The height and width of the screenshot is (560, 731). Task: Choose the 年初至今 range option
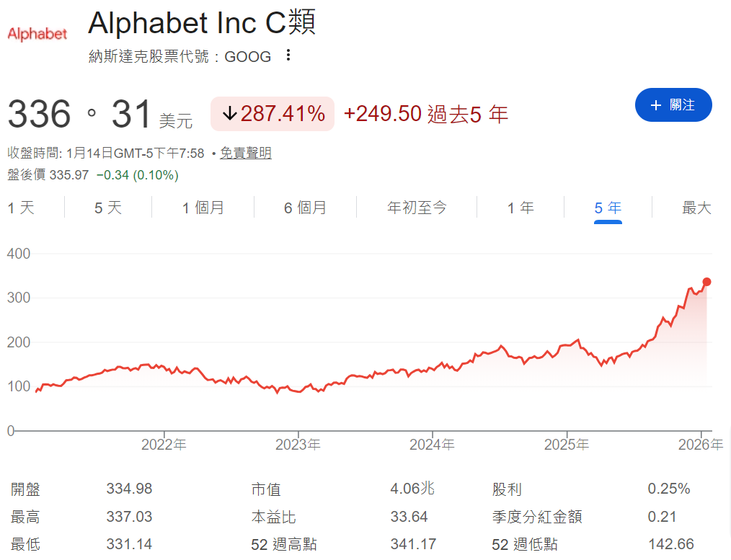[x=417, y=207]
